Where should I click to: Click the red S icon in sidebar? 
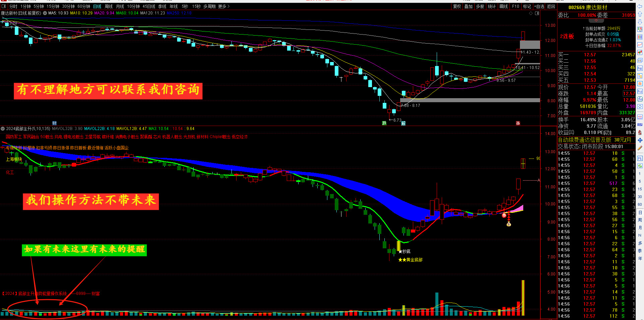640,132
